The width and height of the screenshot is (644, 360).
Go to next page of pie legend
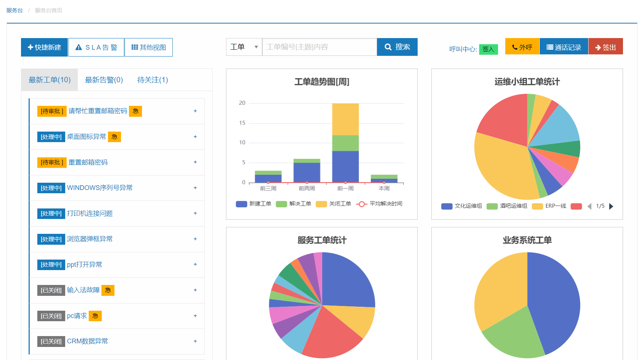(611, 206)
